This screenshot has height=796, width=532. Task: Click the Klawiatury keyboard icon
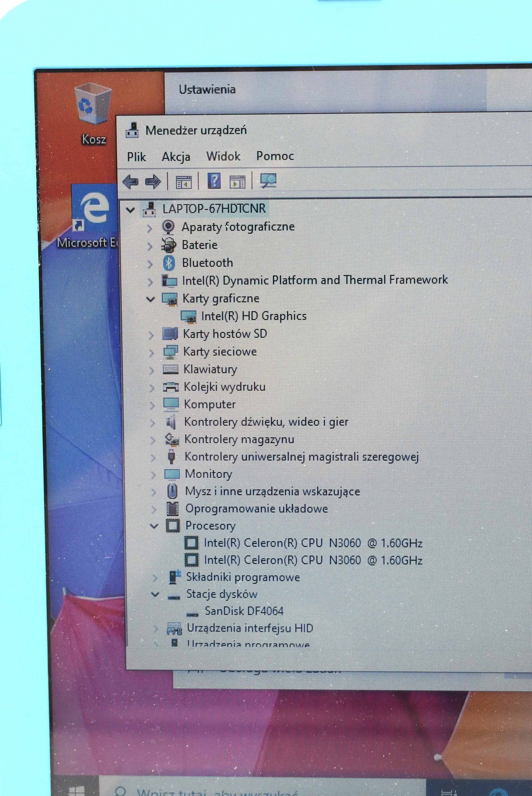(171, 369)
